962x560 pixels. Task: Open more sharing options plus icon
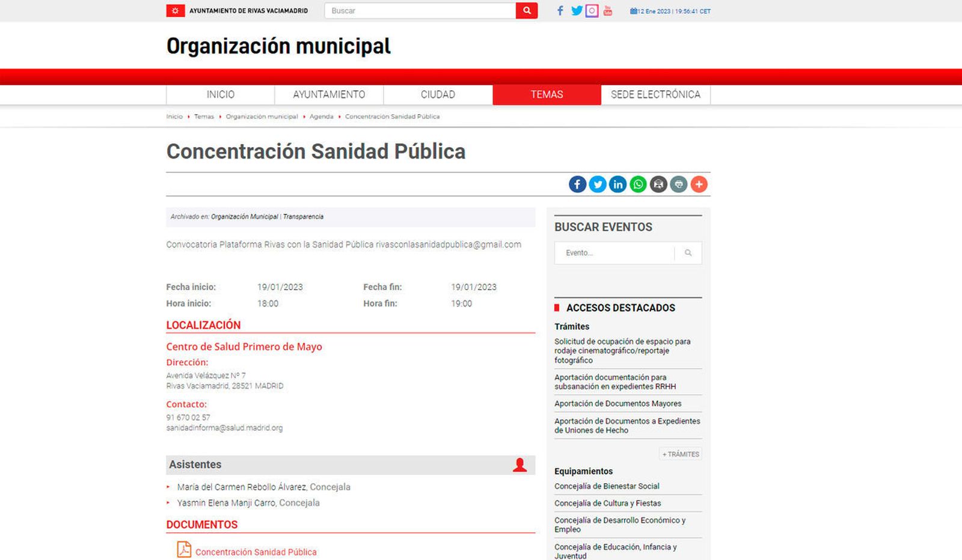tap(699, 184)
